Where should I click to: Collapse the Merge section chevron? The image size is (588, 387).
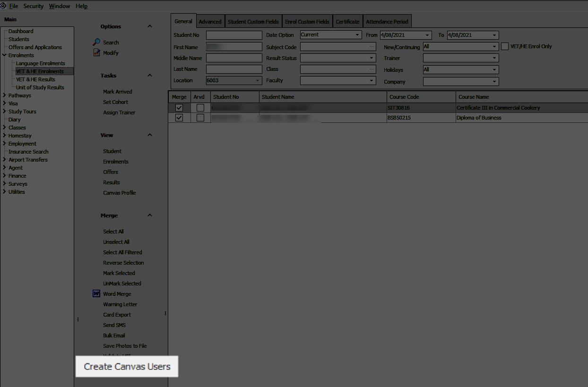click(x=150, y=215)
